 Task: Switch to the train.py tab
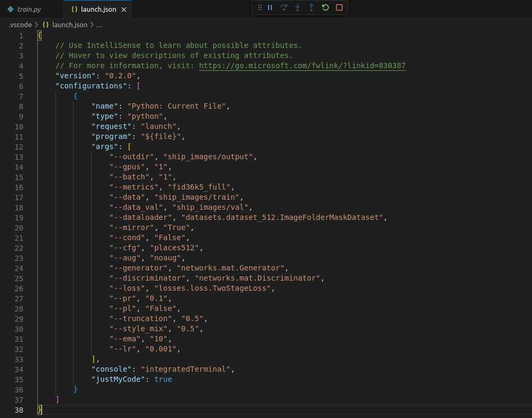[29, 9]
